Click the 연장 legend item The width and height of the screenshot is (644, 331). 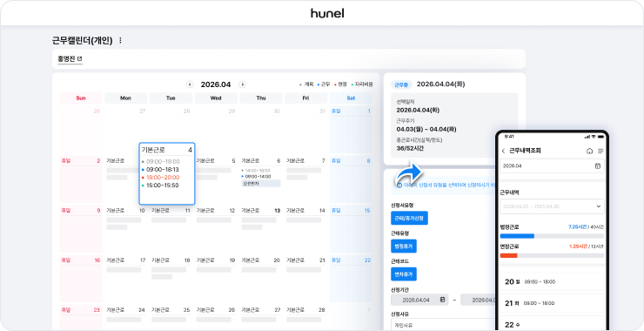pos(340,84)
